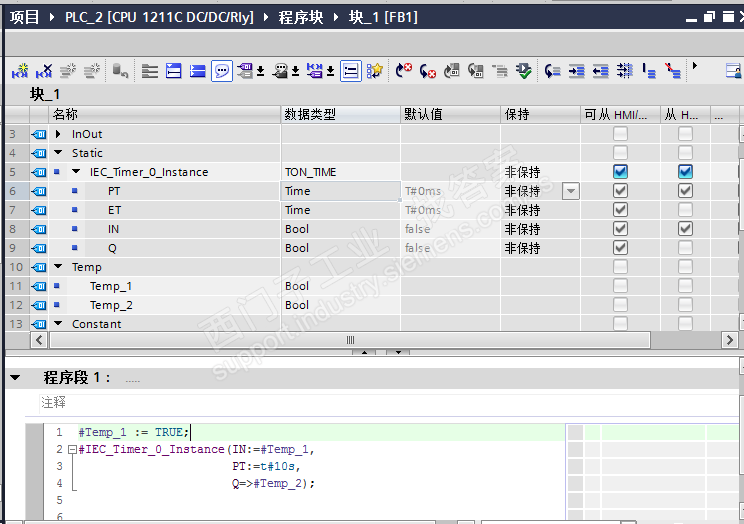Click the Delete network icon with X
This screenshot has height=524, width=744.
tap(44, 71)
